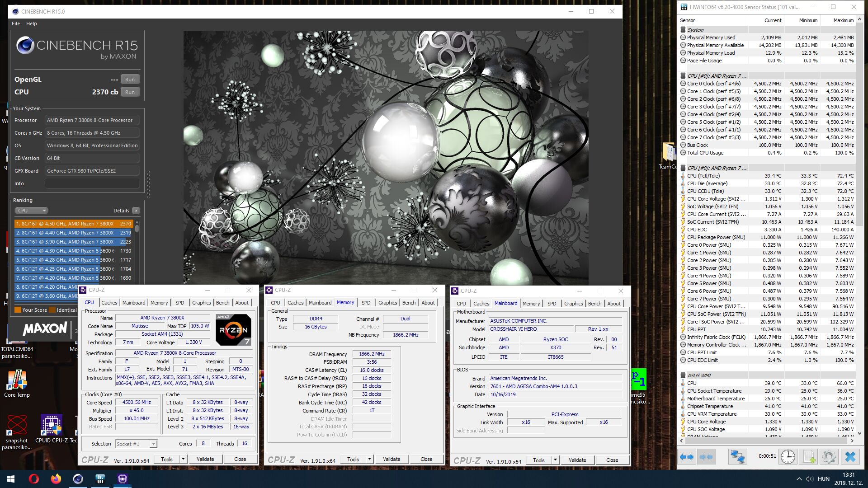Click HUN language indicator in tray
Viewport: 868px width, 488px height.
(824, 479)
